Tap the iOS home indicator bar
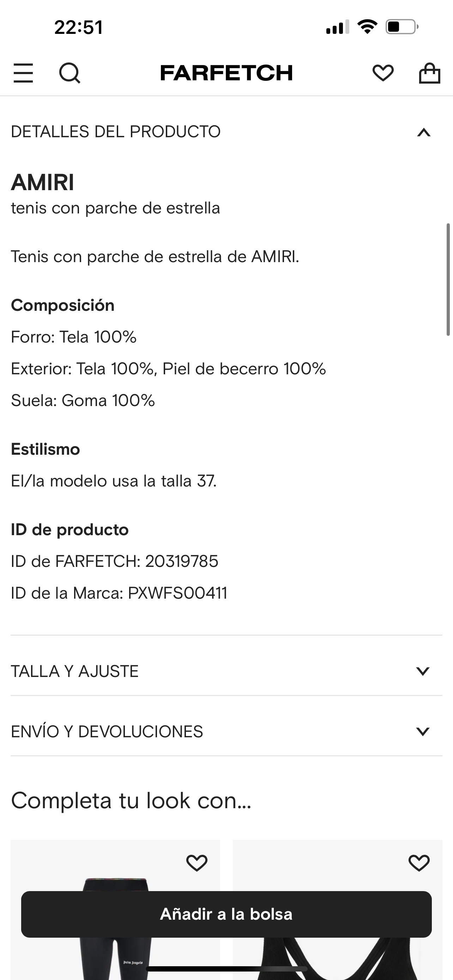The image size is (453, 980). coord(226,969)
